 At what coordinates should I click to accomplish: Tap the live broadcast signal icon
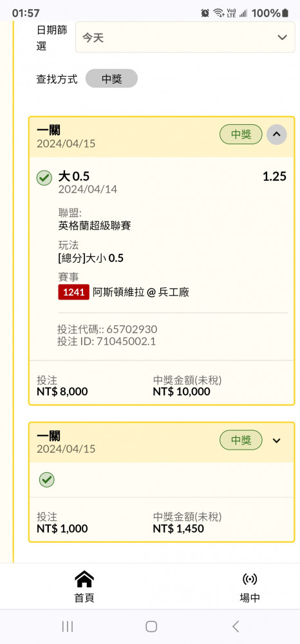click(250, 579)
